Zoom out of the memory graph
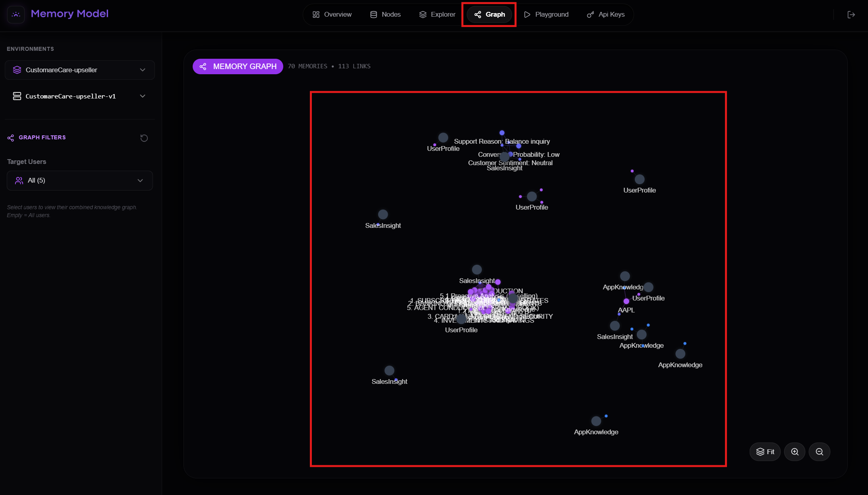 (x=819, y=452)
